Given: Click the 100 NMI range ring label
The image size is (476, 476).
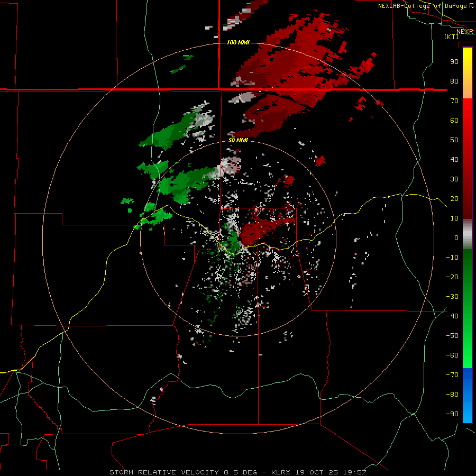Looking at the screenshot, I should [x=238, y=42].
